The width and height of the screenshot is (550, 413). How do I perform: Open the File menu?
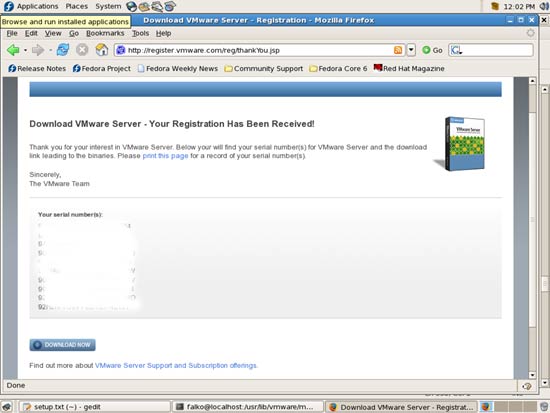coord(12,33)
